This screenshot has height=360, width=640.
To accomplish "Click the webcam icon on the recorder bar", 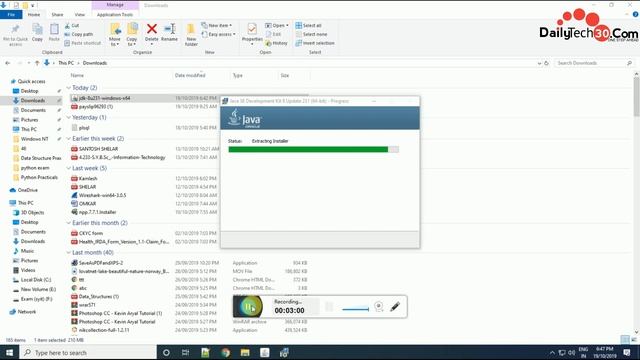I will pyautogui.click(x=378, y=306).
